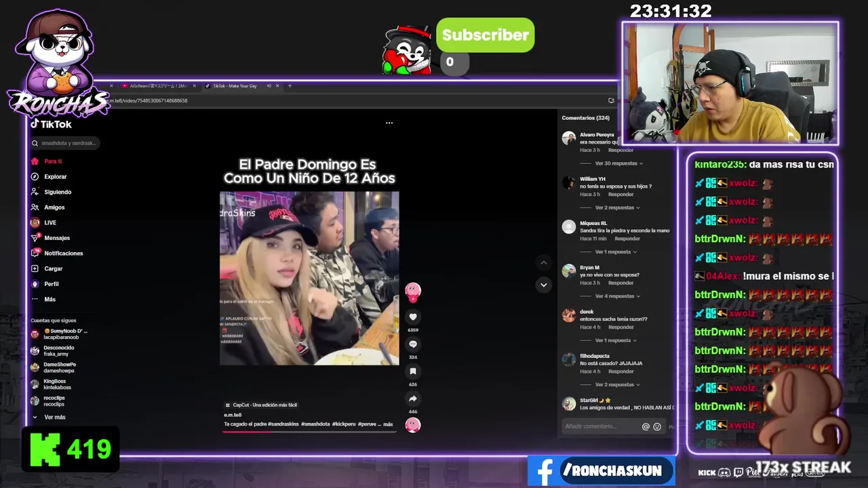Viewport: 868px width, 488px height.
Task: Open the recoclips followed account
Action: 48,401
